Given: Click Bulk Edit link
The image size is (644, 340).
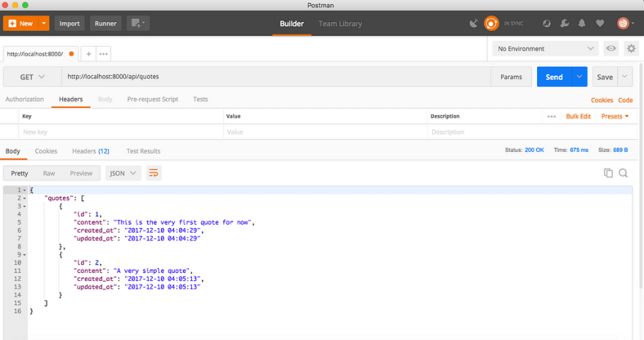Looking at the screenshot, I should 578,116.
